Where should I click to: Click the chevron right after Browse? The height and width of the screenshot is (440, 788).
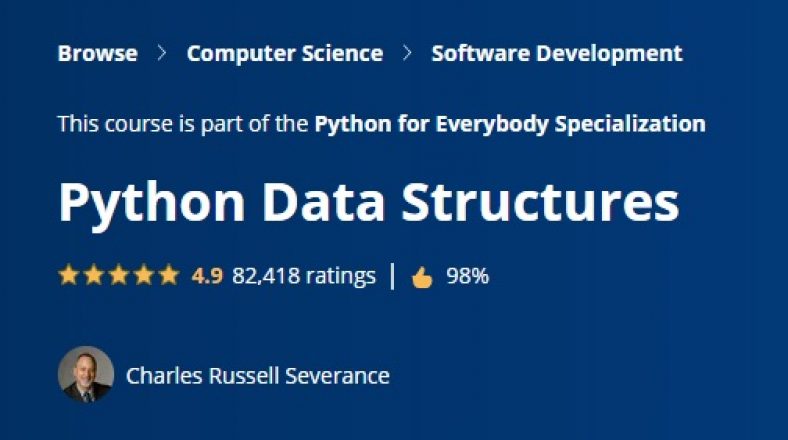(162, 54)
